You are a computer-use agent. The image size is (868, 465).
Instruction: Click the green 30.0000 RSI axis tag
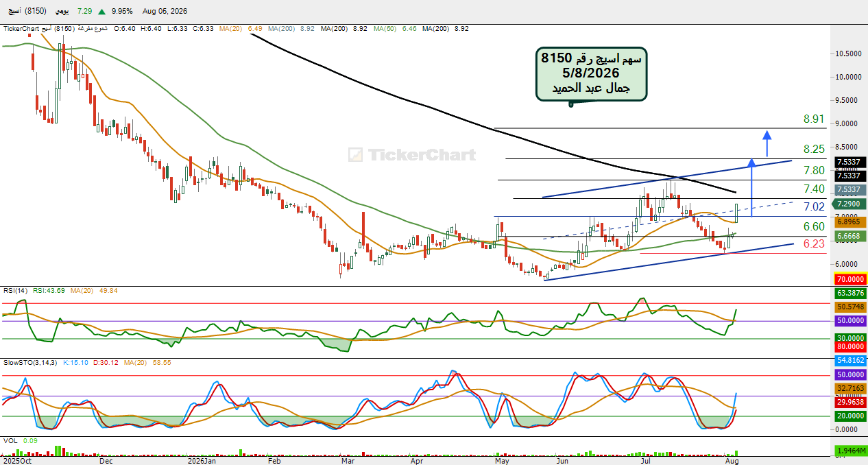[850, 338]
